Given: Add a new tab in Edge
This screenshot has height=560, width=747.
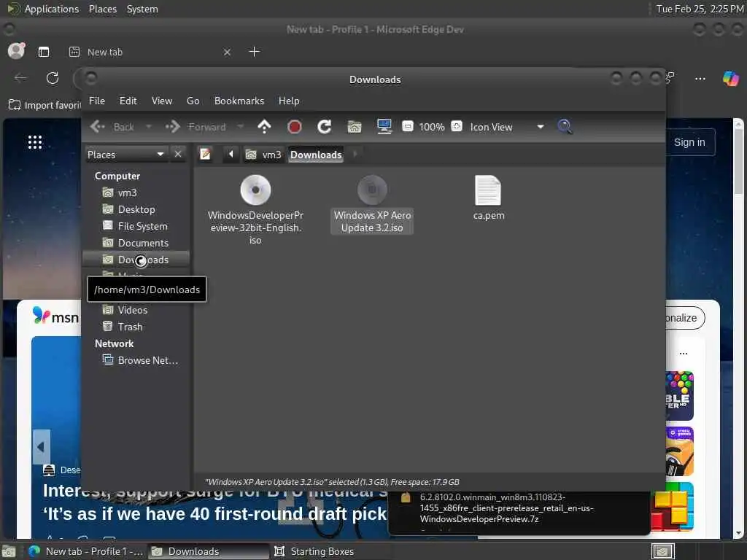Looking at the screenshot, I should click(x=255, y=52).
